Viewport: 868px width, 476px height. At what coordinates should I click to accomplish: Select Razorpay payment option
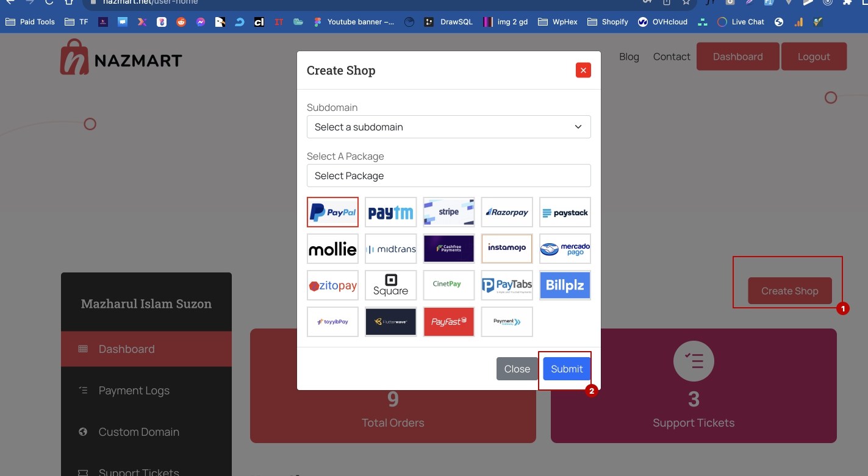point(506,212)
